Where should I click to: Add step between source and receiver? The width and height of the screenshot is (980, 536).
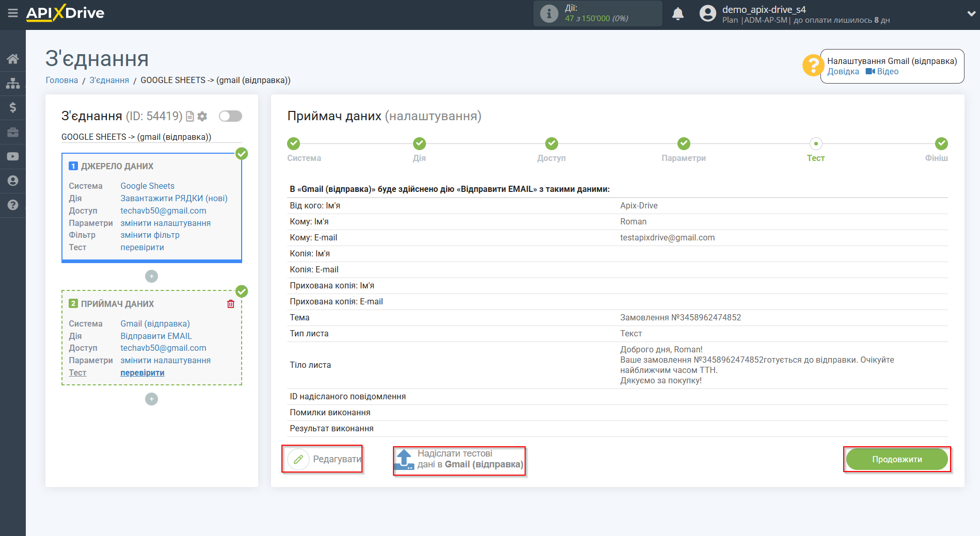[x=151, y=277]
